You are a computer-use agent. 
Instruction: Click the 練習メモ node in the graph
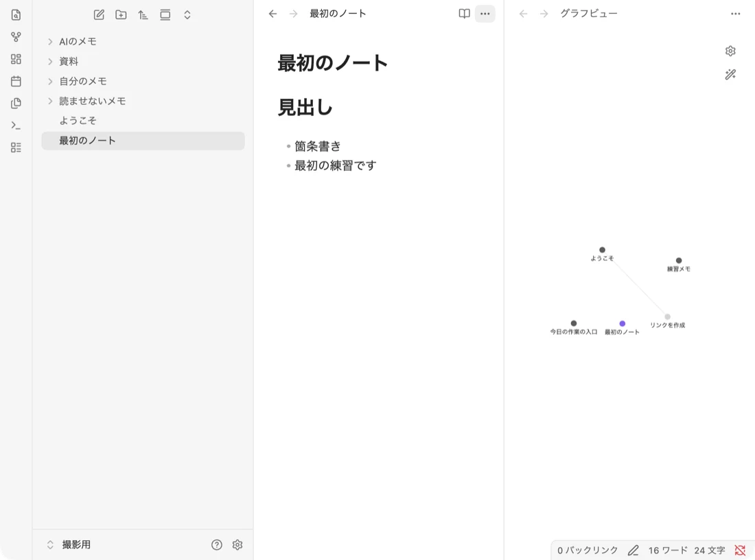pyautogui.click(x=678, y=261)
